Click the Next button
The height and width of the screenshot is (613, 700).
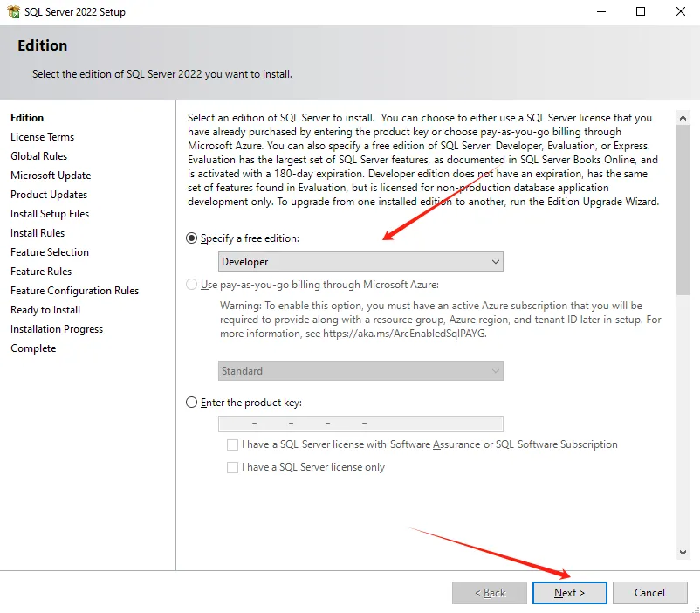pyautogui.click(x=570, y=593)
